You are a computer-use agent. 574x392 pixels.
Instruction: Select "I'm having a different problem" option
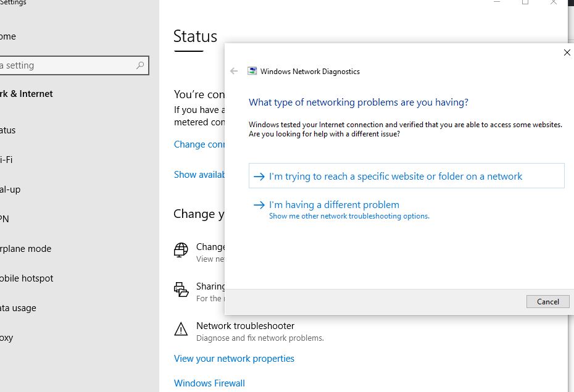click(x=334, y=205)
